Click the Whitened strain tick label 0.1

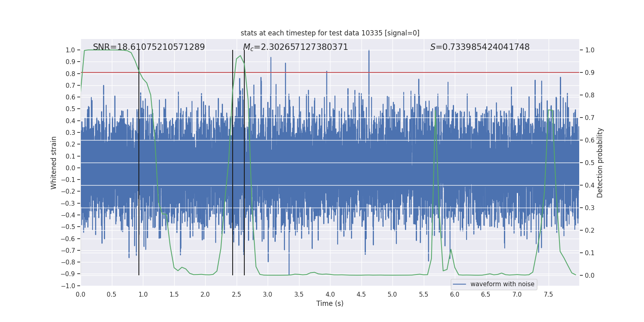pyautogui.click(x=70, y=156)
